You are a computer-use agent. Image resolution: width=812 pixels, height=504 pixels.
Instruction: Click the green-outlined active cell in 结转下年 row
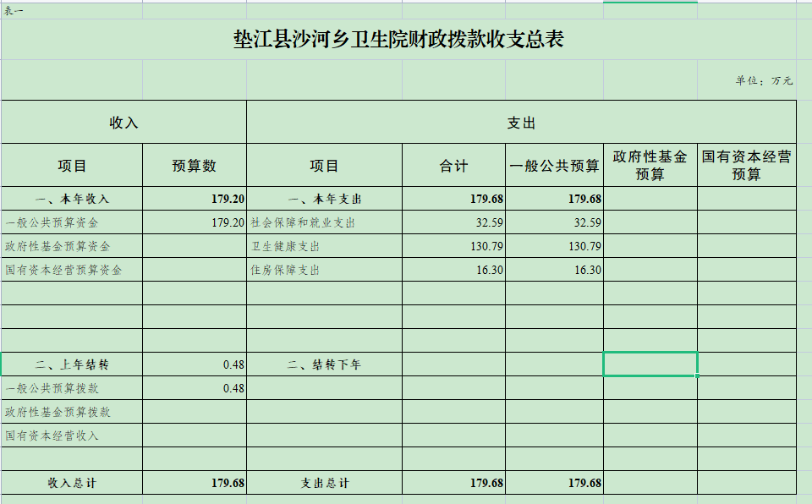pos(650,364)
